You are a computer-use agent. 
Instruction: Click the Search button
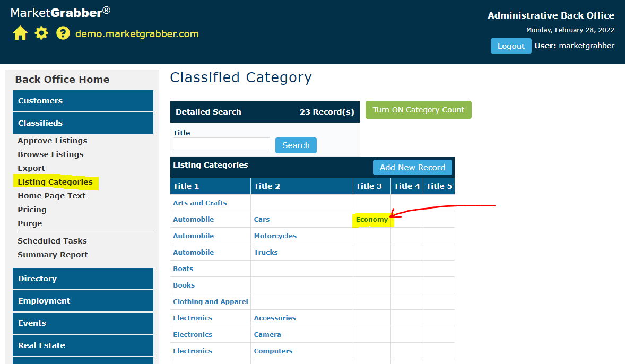(x=296, y=145)
